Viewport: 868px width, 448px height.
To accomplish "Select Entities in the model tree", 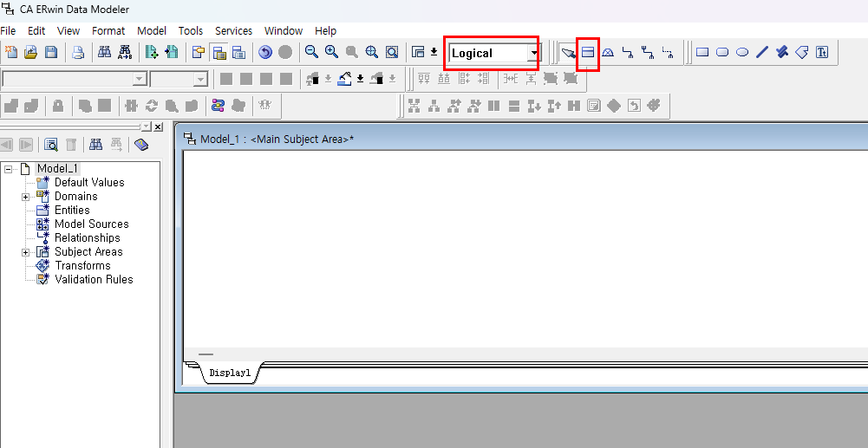I will click(72, 211).
